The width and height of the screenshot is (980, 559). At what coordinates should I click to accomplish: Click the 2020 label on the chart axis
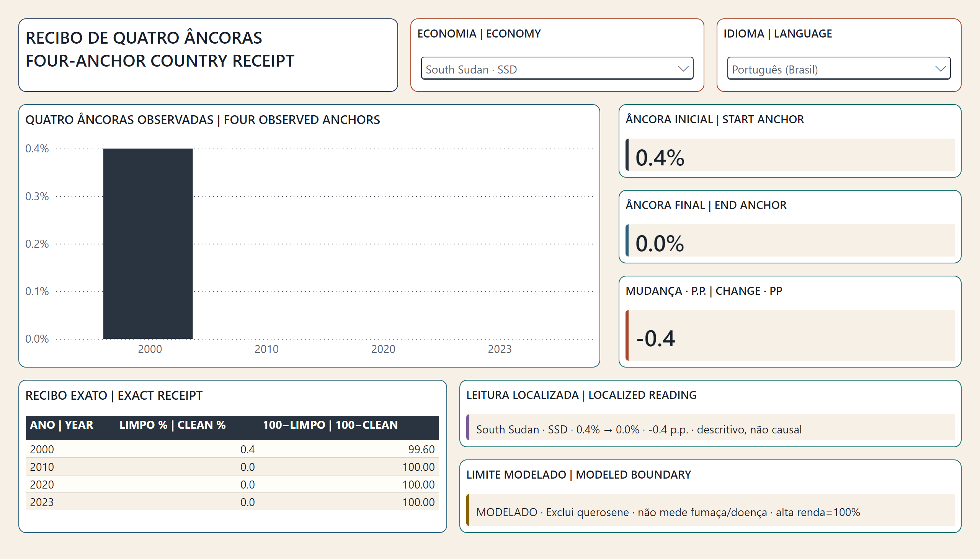point(383,349)
